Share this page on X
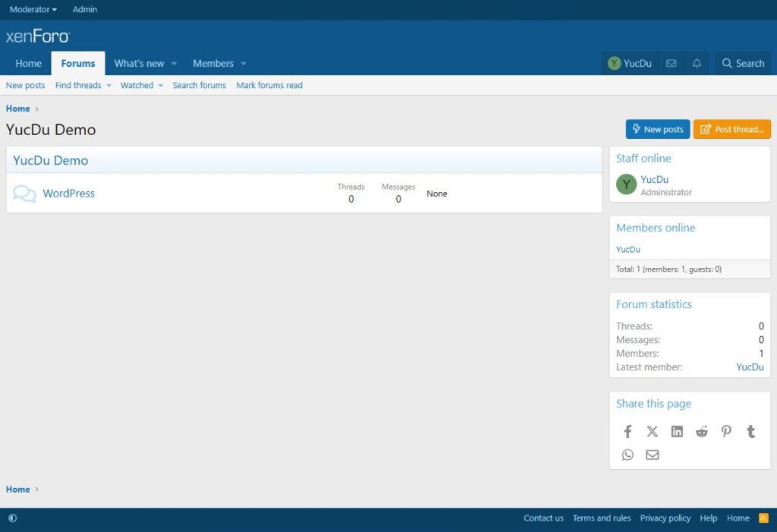The image size is (777, 532). click(x=652, y=431)
